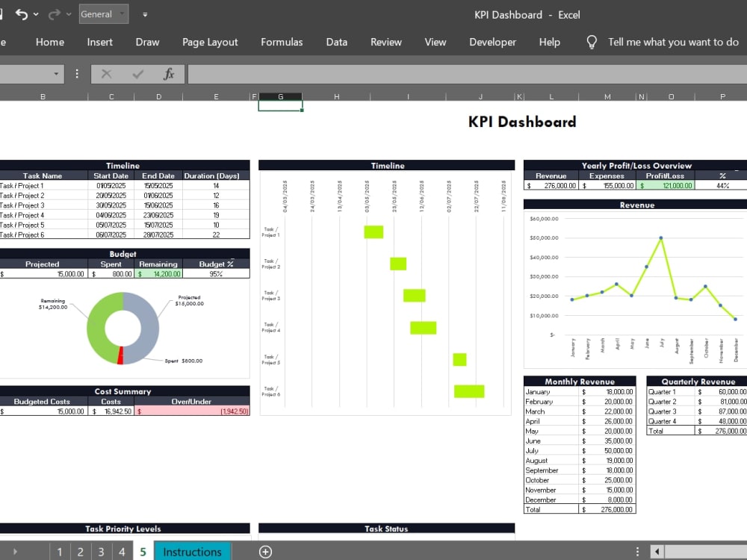Click the July peak revenue point

click(661, 237)
